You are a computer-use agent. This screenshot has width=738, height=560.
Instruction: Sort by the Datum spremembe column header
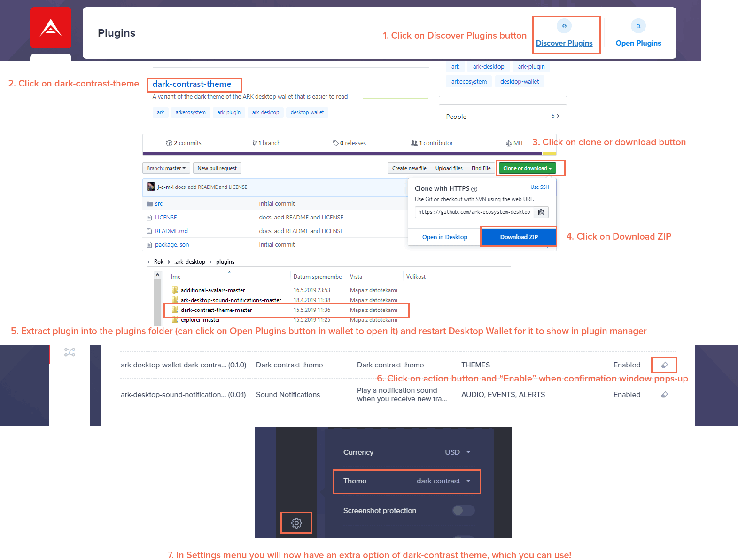coord(318,277)
